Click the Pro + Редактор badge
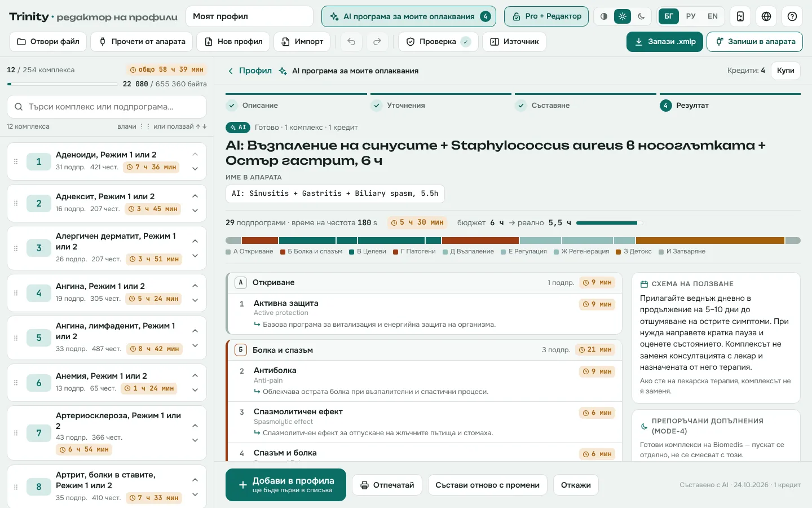The width and height of the screenshot is (812, 508). [x=546, y=16]
